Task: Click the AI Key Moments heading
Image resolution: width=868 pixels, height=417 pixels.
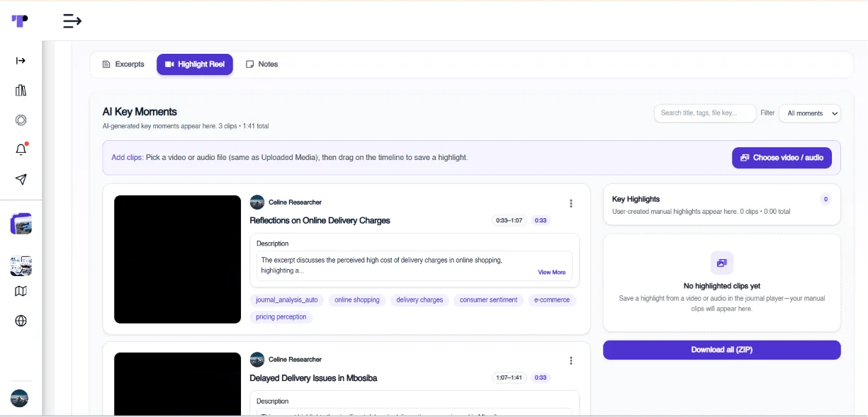Action: point(140,112)
